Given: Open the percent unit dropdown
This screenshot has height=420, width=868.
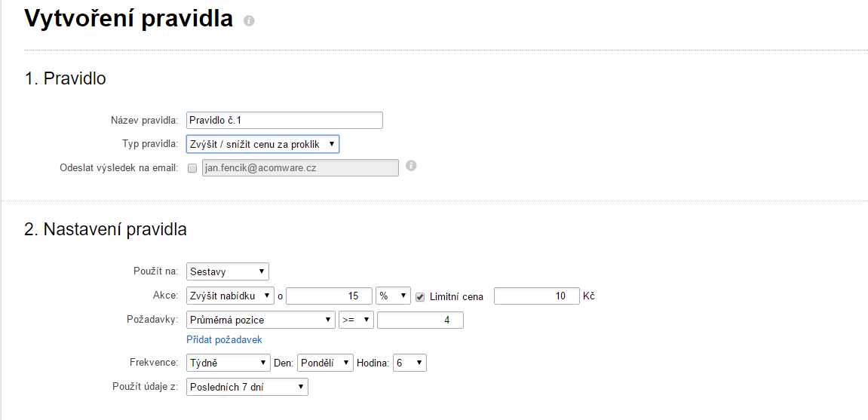Looking at the screenshot, I should (393, 296).
